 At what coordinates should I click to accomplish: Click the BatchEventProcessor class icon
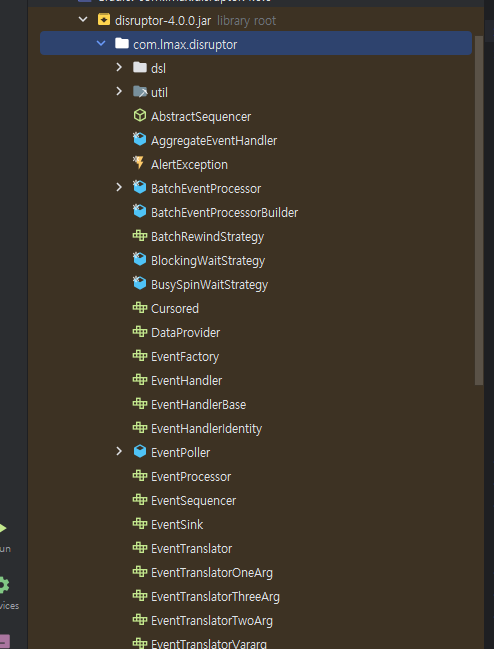pyautogui.click(x=139, y=187)
